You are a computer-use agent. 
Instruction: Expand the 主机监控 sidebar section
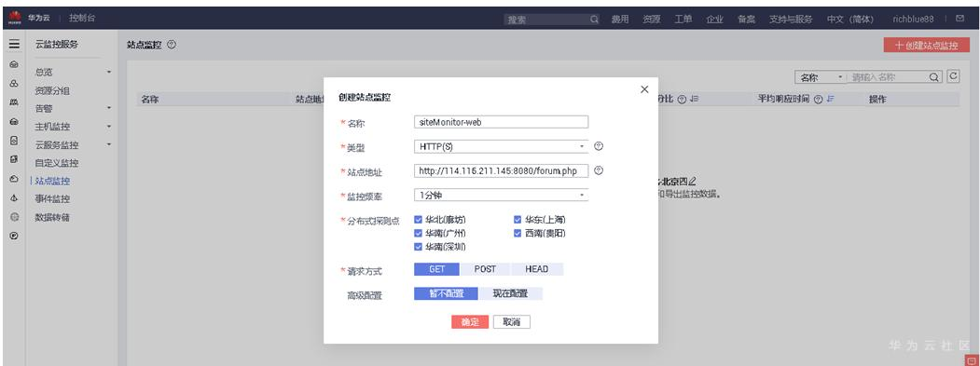click(x=109, y=127)
